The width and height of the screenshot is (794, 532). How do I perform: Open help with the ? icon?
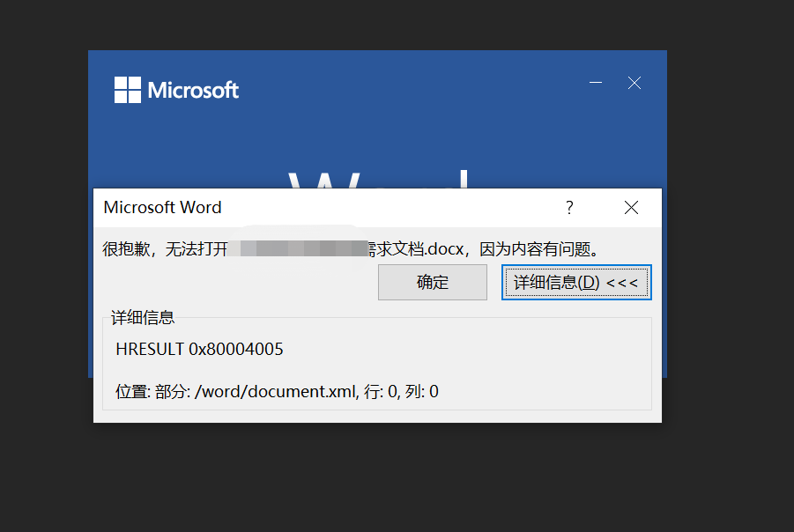click(569, 208)
